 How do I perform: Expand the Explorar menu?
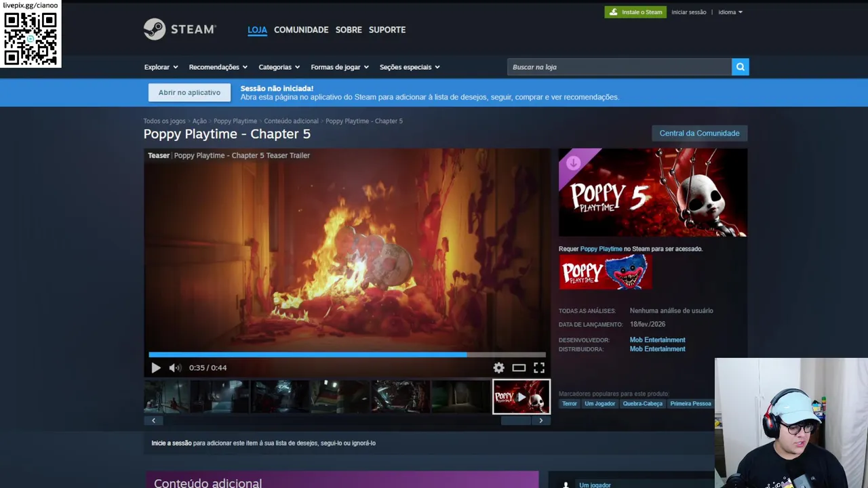pos(161,67)
